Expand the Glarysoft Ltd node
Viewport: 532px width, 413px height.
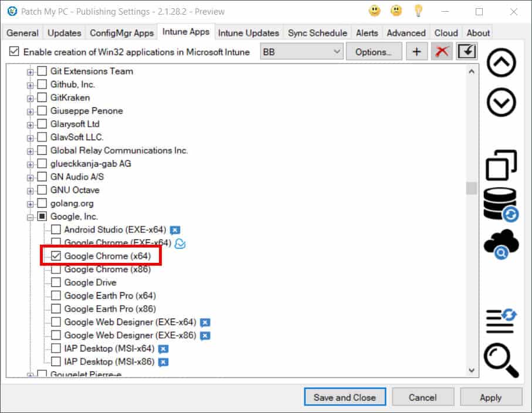30,125
